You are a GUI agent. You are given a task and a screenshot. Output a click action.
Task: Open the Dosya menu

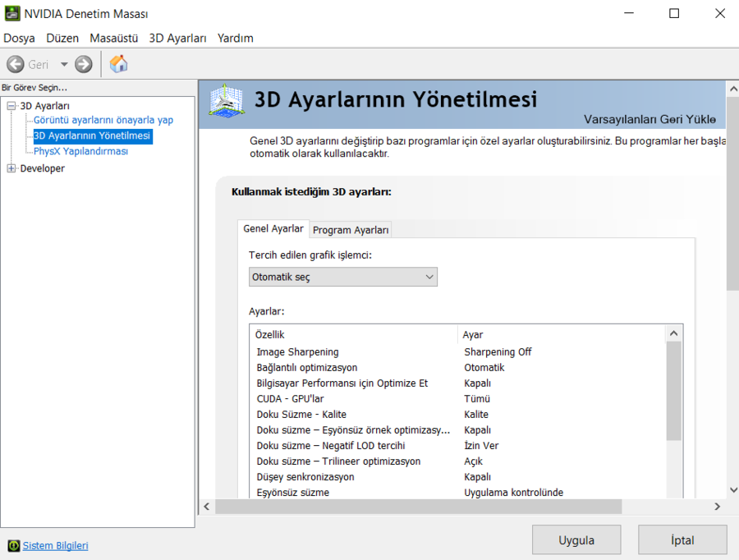click(x=20, y=38)
